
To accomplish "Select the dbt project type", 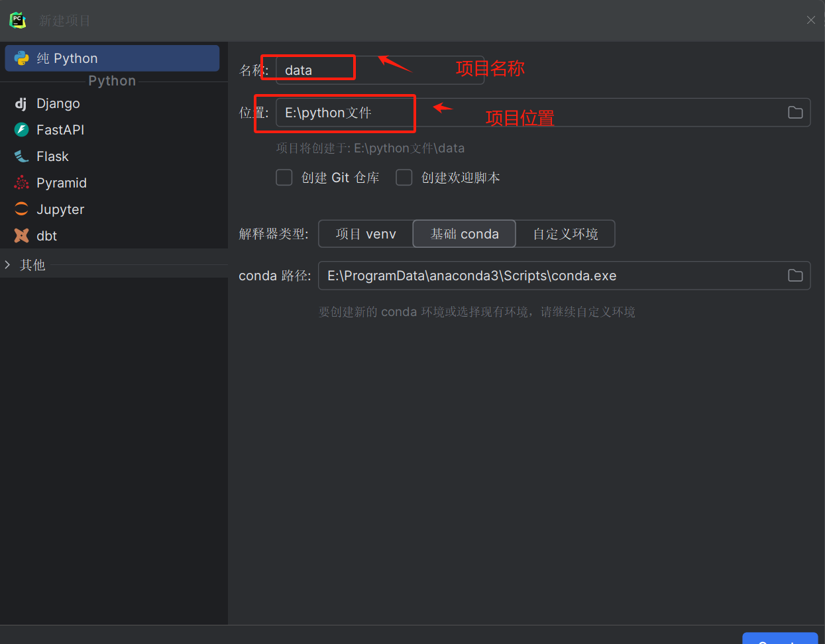I will [46, 236].
